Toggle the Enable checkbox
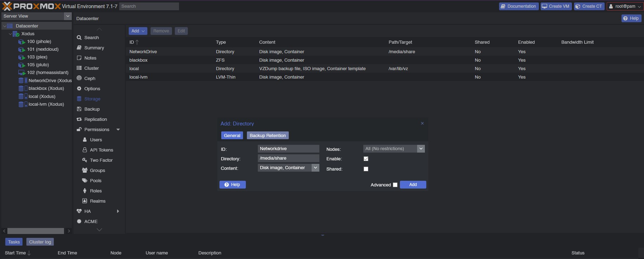644x259 pixels. [x=366, y=159]
